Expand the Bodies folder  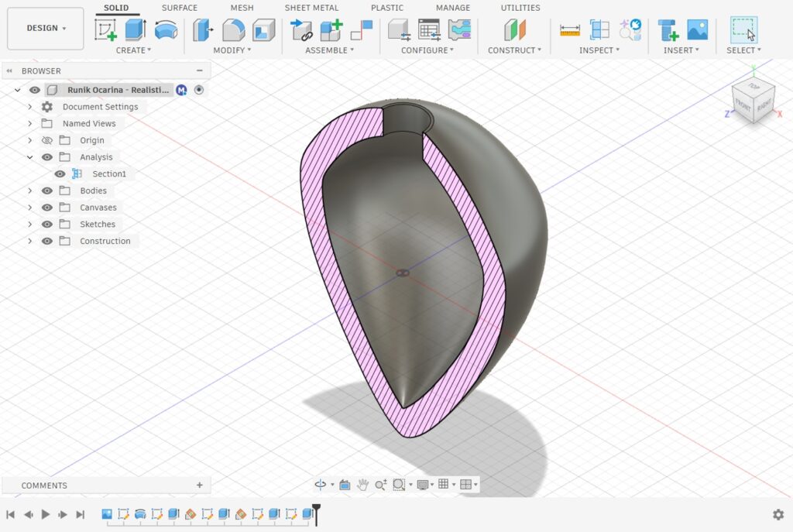[30, 190]
